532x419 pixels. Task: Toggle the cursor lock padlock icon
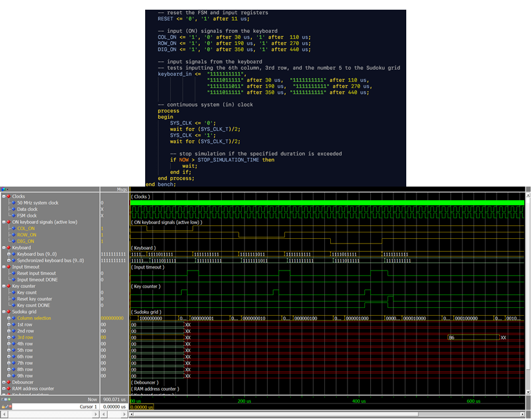tap(3, 407)
